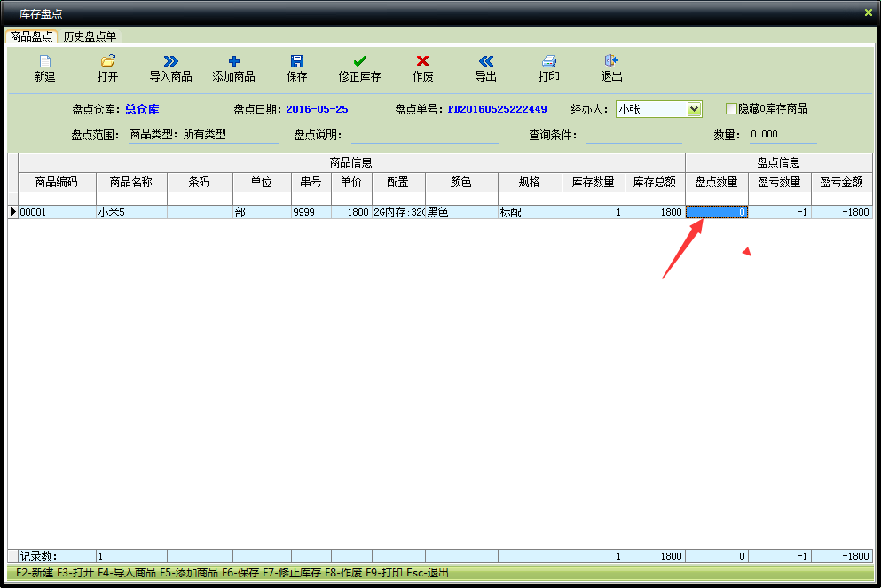Image resolution: width=881 pixels, height=588 pixels.
Task: Click the 盈亏数量 column header
Action: point(779,182)
